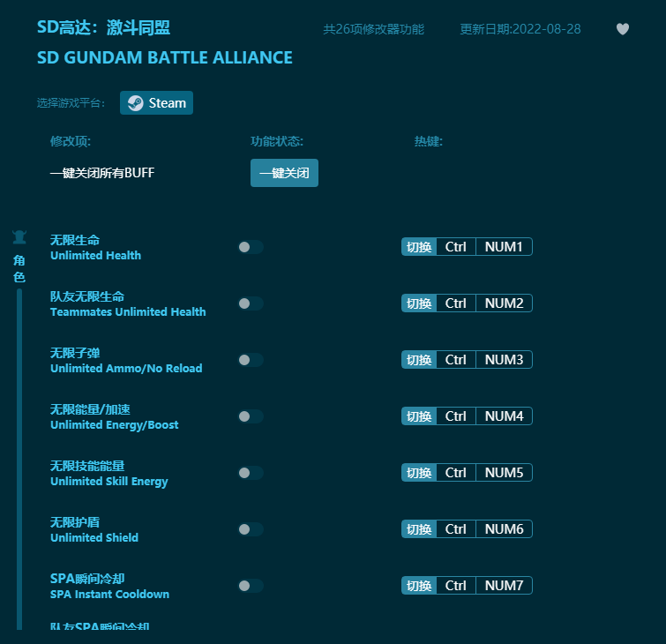Select Steam platform button
This screenshot has height=644, width=666.
click(157, 103)
